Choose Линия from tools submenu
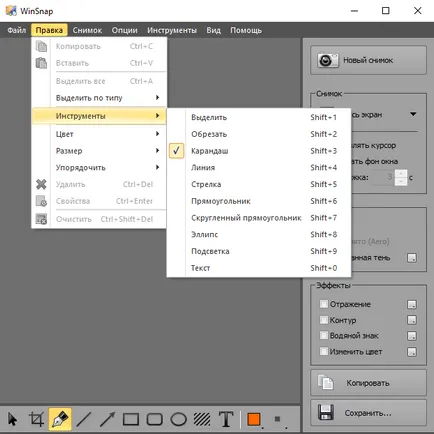 259,167
